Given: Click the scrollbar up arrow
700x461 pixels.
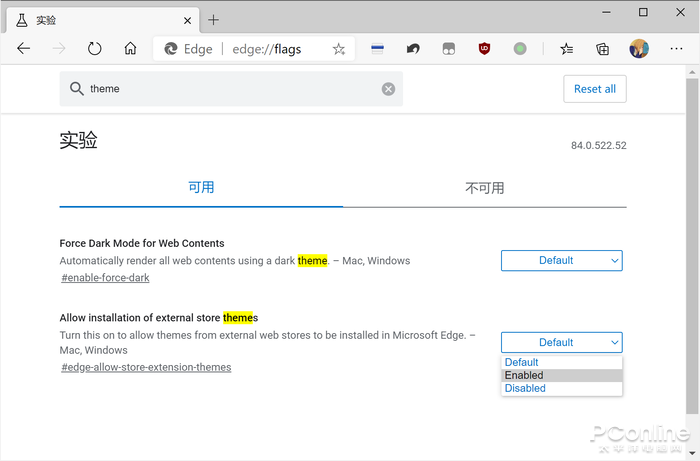Looking at the screenshot, I should [x=692, y=72].
